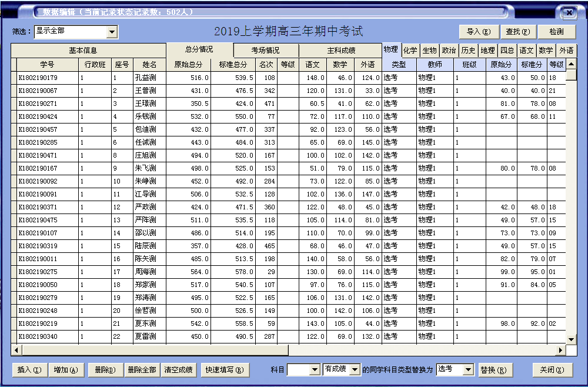Click the 插入(I) insert button
Viewport: 588px width, 387px height.
pos(29,370)
